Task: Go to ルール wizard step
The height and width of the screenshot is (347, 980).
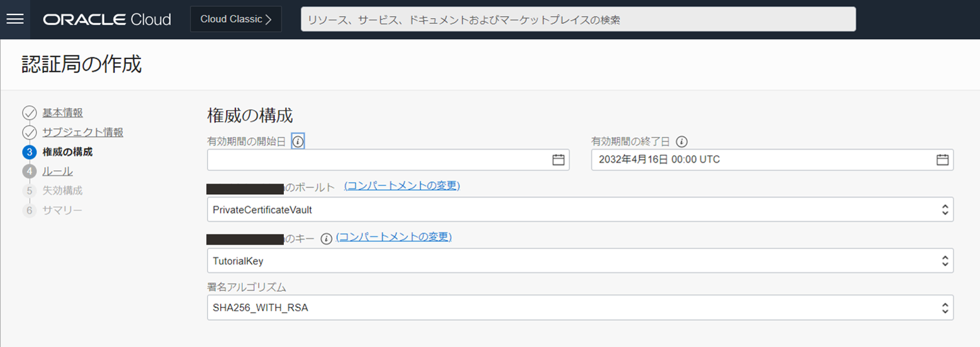Action: pyautogui.click(x=57, y=172)
